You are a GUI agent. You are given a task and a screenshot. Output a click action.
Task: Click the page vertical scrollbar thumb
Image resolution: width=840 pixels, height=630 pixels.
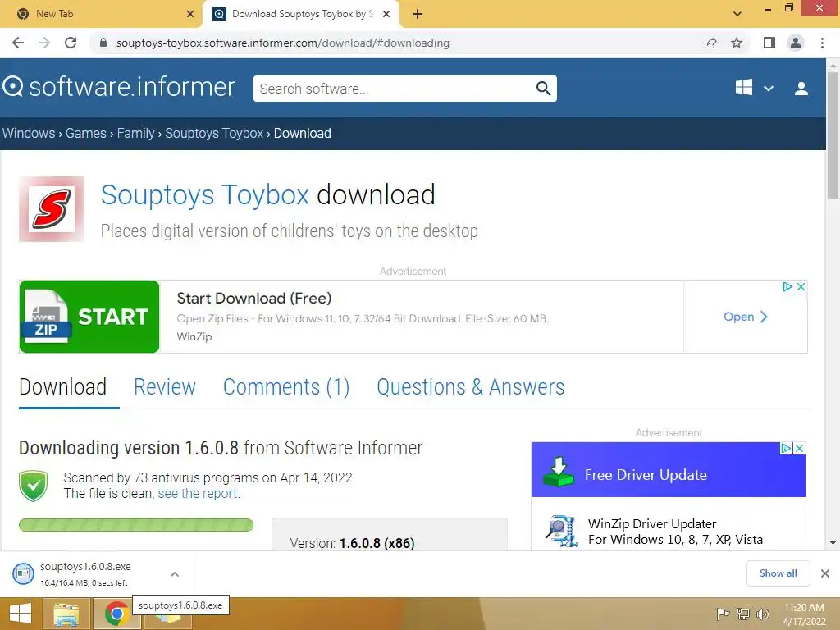click(833, 134)
